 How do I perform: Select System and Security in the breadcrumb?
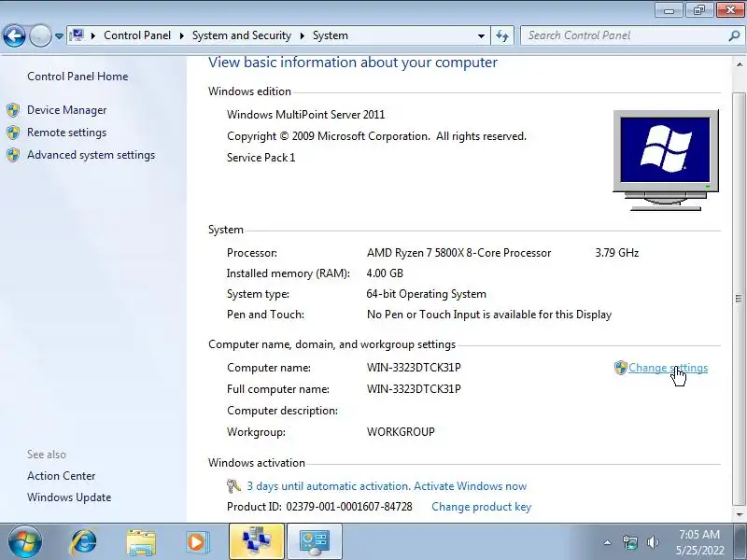pyautogui.click(x=242, y=35)
